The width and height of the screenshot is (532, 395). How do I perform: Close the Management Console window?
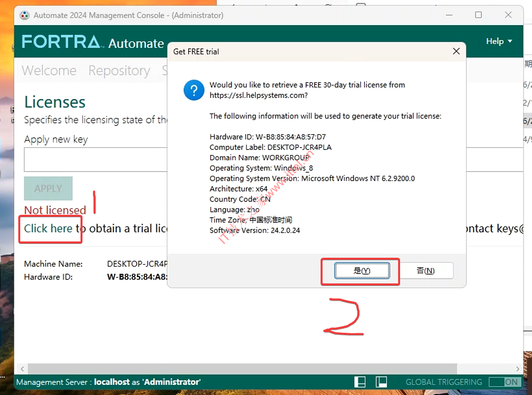pos(508,15)
